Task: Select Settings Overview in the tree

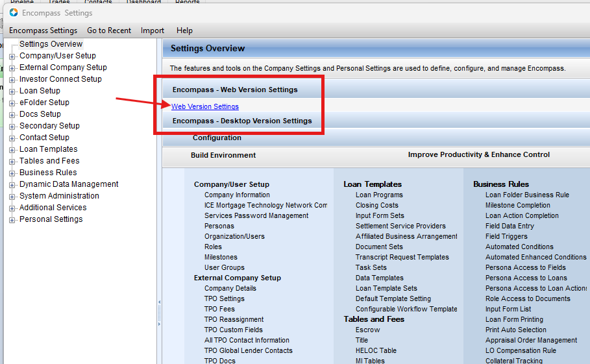Action: point(51,44)
